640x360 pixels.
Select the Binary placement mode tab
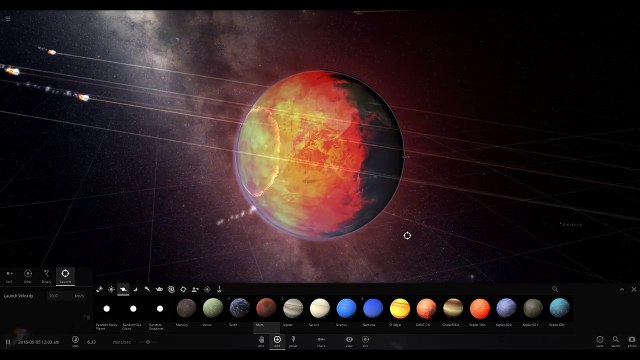pos(47,276)
